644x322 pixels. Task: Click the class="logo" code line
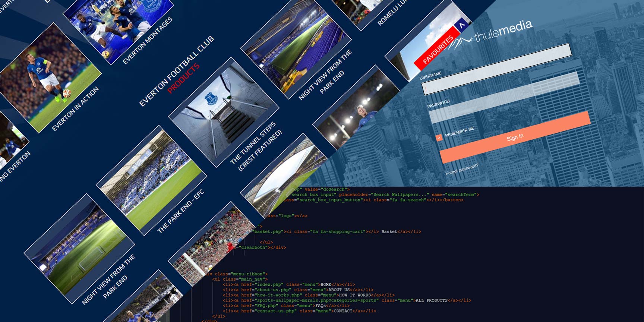[x=287, y=216]
